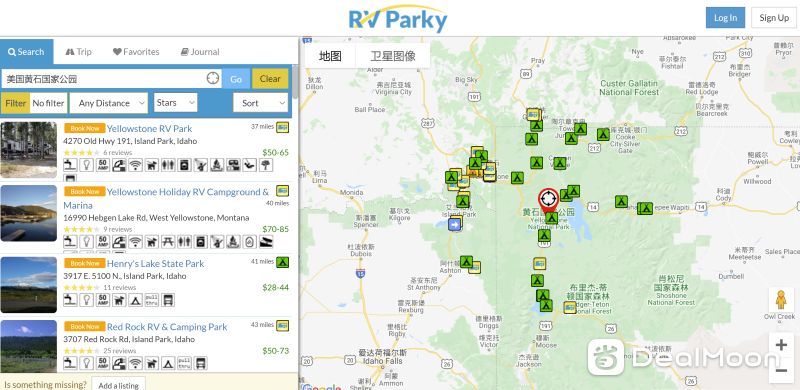Open the Street View pegman icon

tap(781, 300)
